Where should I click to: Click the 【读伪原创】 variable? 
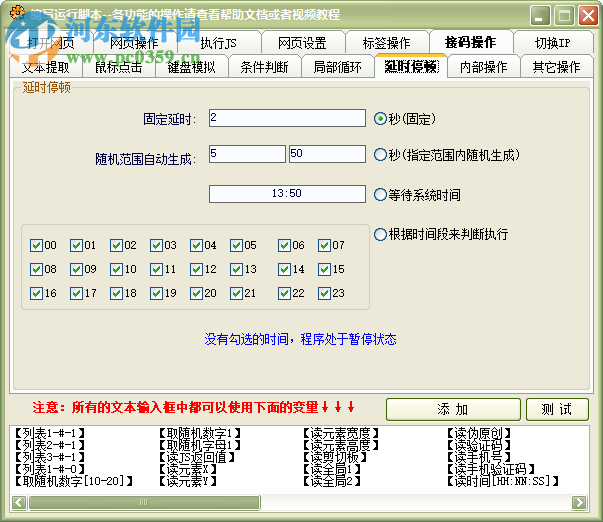pyautogui.click(x=479, y=434)
